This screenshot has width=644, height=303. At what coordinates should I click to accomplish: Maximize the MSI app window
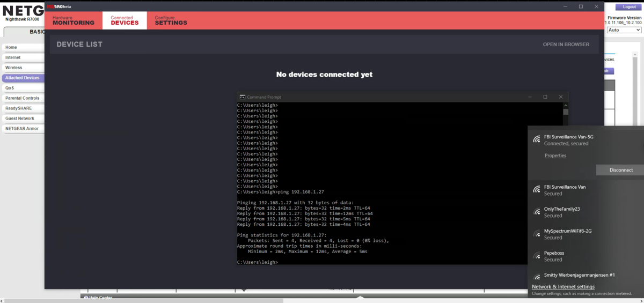[581, 6]
